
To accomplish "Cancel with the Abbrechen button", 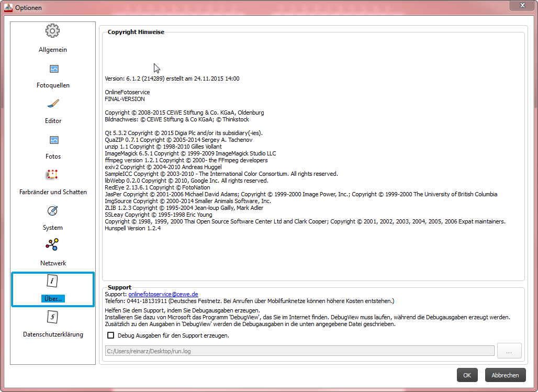I will pos(505,375).
